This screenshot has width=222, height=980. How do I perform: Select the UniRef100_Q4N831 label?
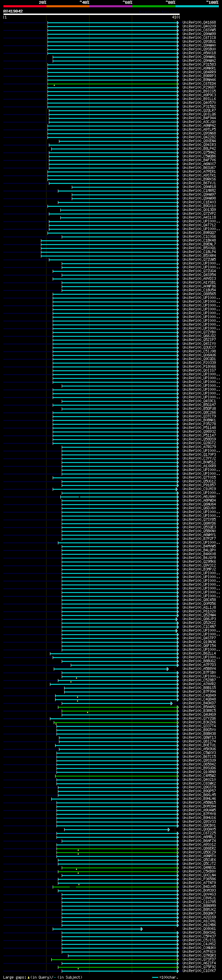click(x=199, y=868)
